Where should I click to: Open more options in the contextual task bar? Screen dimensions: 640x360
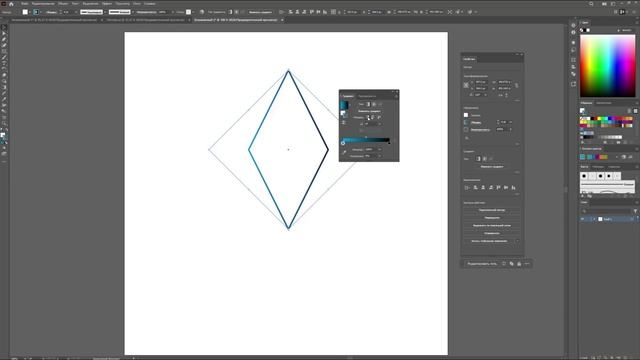527,264
